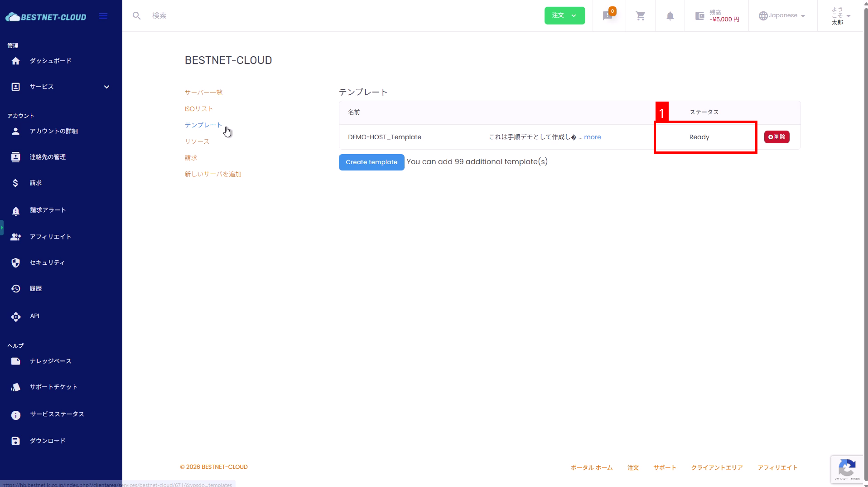Image resolution: width=868 pixels, height=487 pixels.
Task: Select the ISOリスト menu item
Action: point(198,109)
